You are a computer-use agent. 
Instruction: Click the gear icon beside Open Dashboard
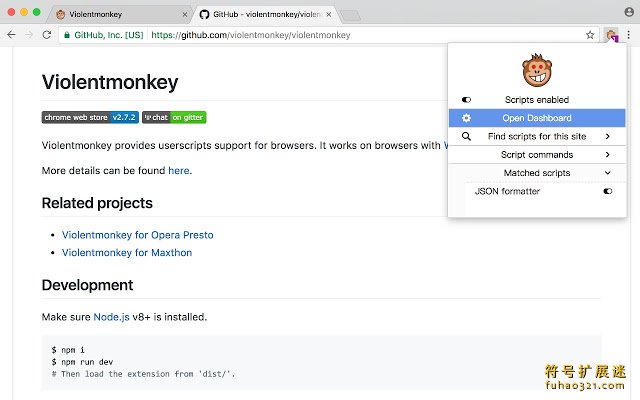466,118
